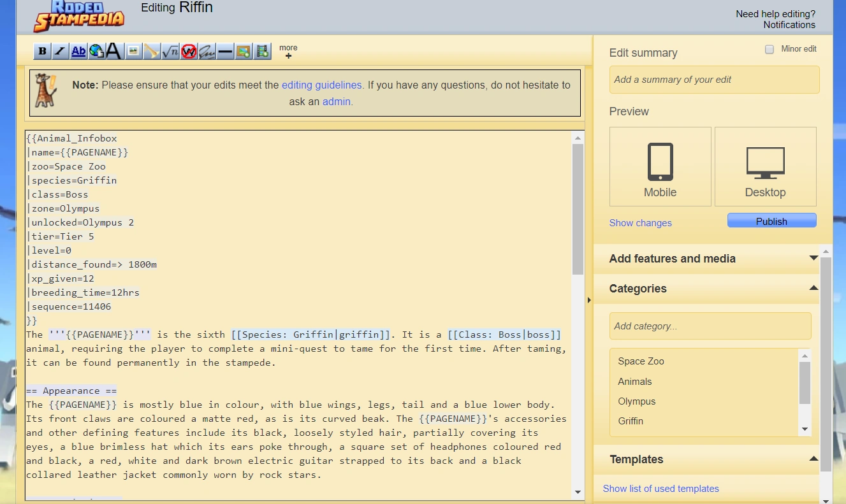Tick the Minor edit checkbox
The width and height of the screenshot is (846, 504).
[769, 49]
